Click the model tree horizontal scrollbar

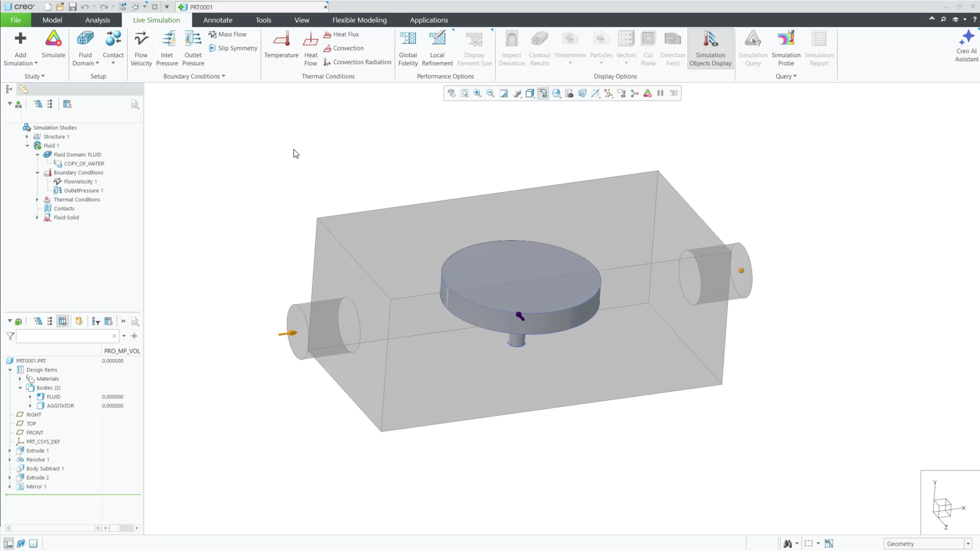53,528
